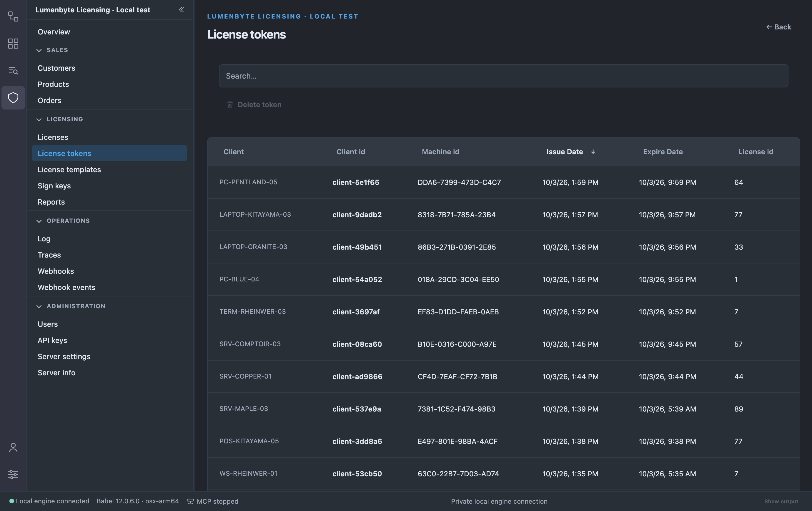Screen dimensions: 812x511
Task: Click Show output in status bar
Action: click(781, 501)
